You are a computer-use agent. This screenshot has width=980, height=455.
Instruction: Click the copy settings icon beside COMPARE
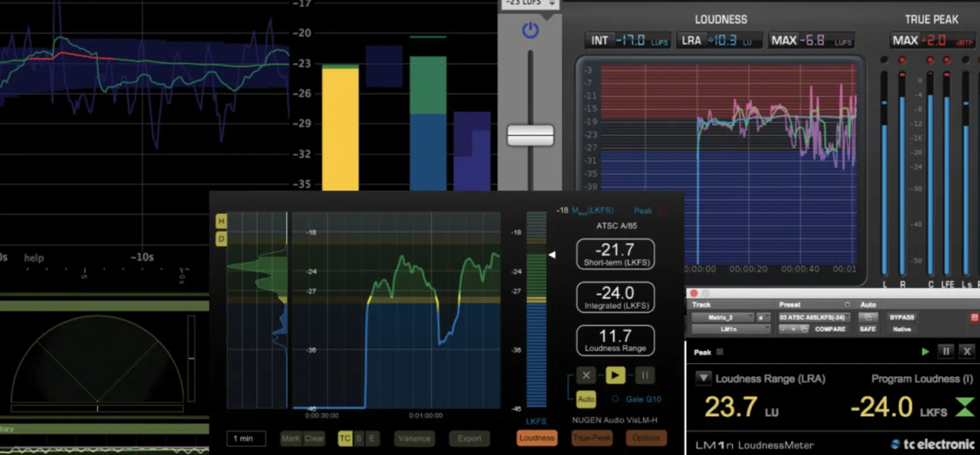click(x=804, y=329)
